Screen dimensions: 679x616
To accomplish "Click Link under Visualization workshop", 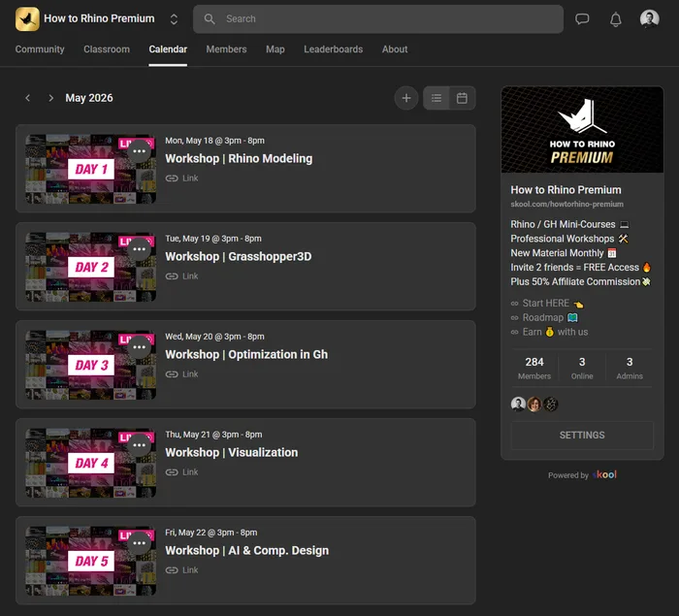I will [x=182, y=471].
